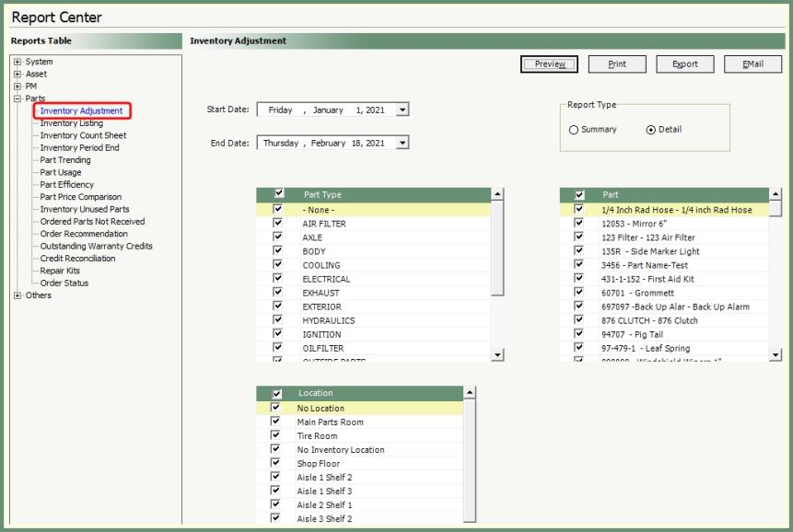Expand the PM reports node
793x532 pixels.
coord(17,87)
